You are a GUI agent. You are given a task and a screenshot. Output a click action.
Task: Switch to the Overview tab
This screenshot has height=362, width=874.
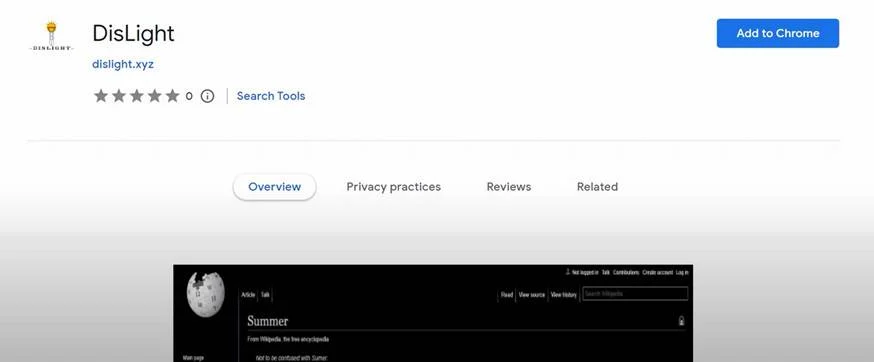click(274, 187)
